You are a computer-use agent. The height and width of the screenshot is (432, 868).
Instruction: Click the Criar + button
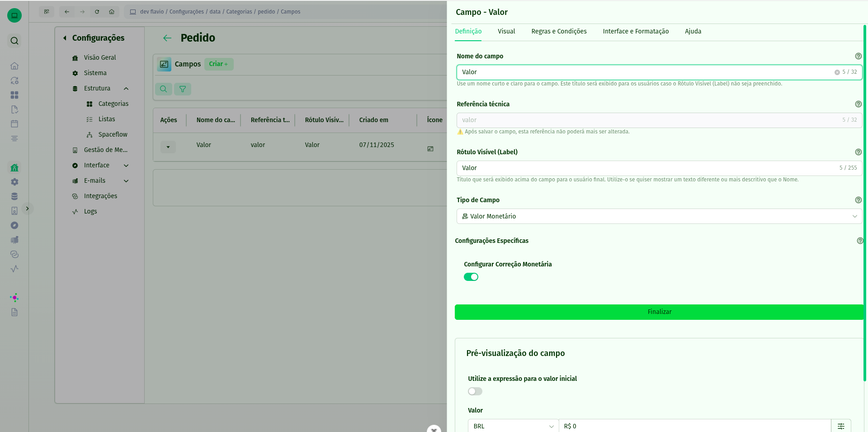[219, 64]
